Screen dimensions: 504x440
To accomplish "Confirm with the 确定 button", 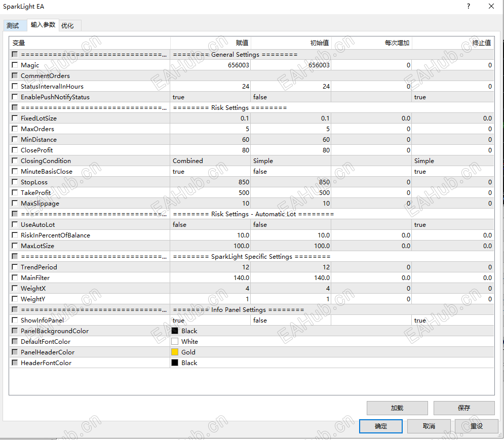I will 380,426.
